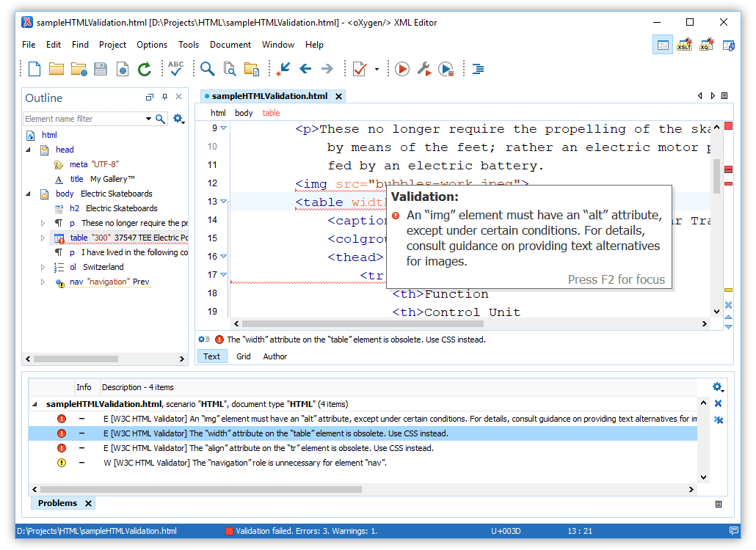This screenshot has height=550, width=756.
Task: Click the body breadcrumb in editor
Action: [x=244, y=113]
